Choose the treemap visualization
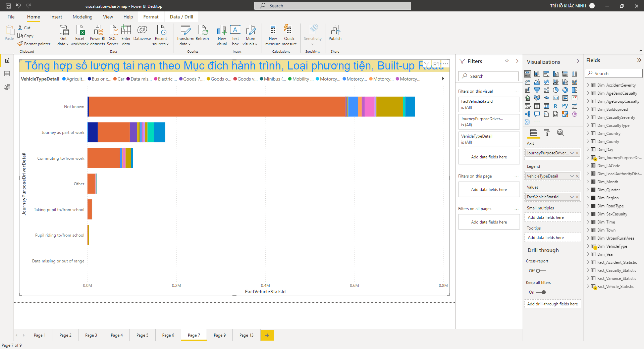This screenshot has height=349, width=644. [575, 90]
